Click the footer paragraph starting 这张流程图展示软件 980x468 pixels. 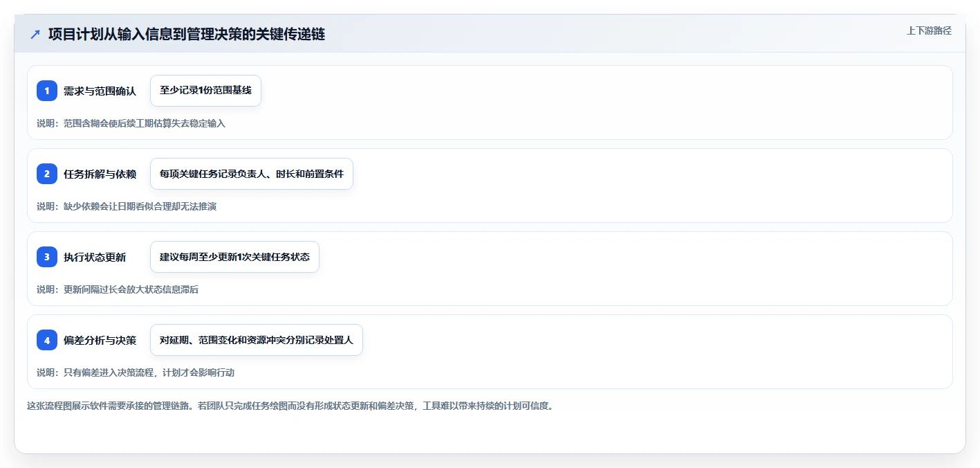click(290, 406)
